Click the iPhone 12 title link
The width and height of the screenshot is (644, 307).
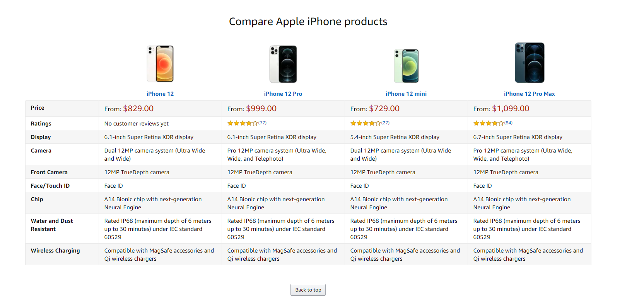[x=160, y=94]
